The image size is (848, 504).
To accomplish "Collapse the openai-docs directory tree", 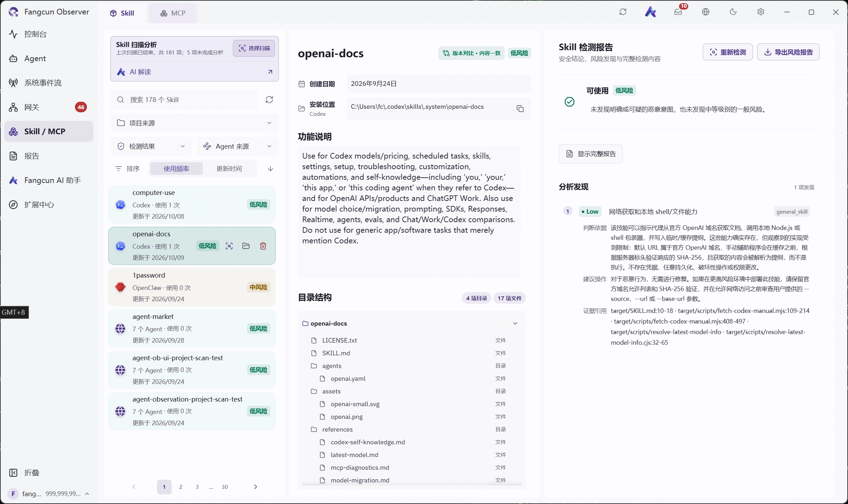I will [x=515, y=324].
